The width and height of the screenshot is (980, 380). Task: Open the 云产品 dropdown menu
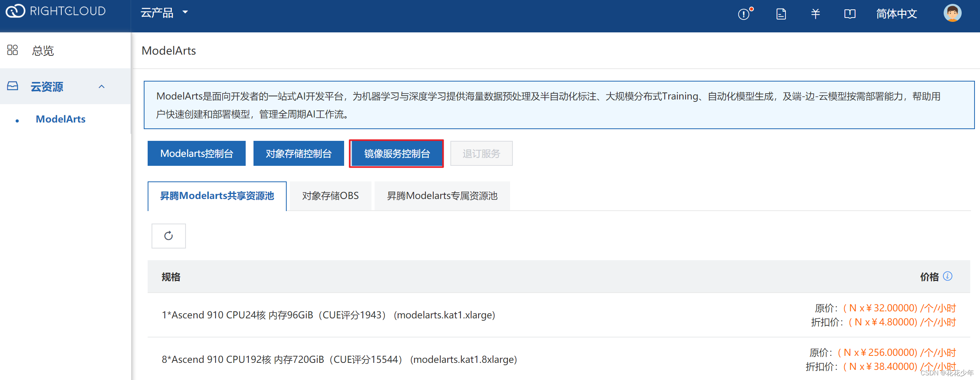(x=164, y=13)
